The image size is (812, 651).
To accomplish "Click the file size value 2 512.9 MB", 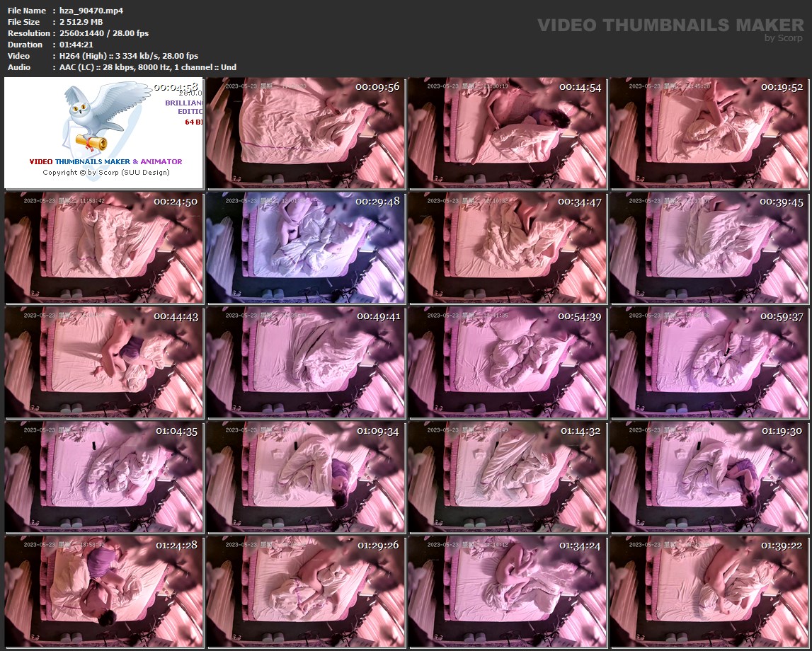I will (81, 22).
